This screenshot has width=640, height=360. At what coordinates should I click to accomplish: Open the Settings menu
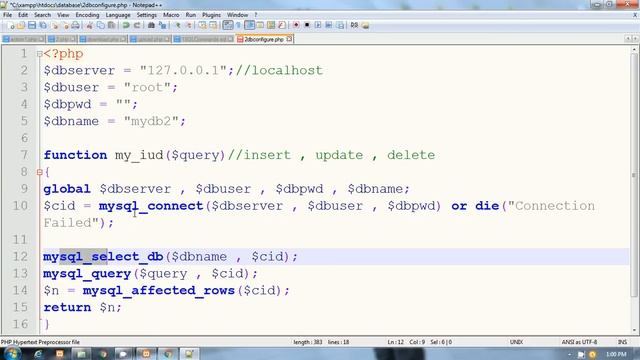tap(147, 15)
